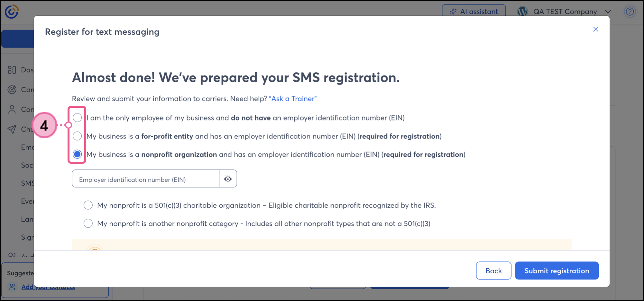Click the Constant Contact logo icon
Image resolution: width=644 pixels, height=301 pixels.
tap(12, 12)
